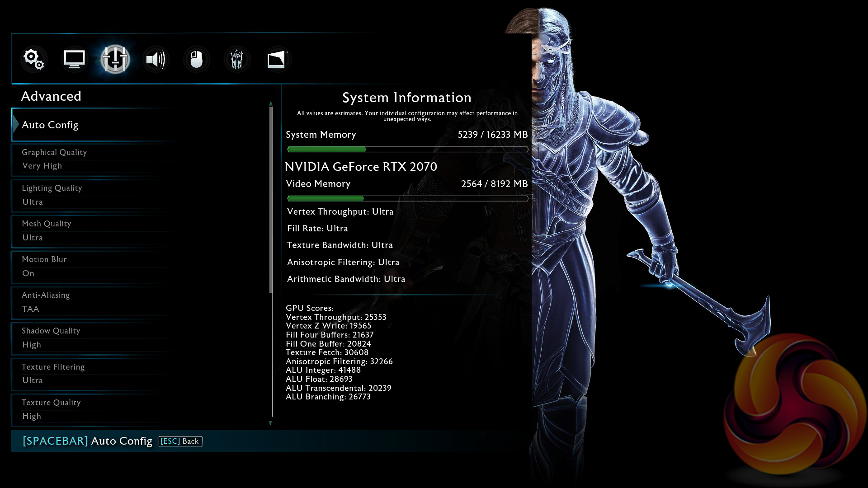Open gameplay settings helmet icon

pyautogui.click(x=237, y=59)
